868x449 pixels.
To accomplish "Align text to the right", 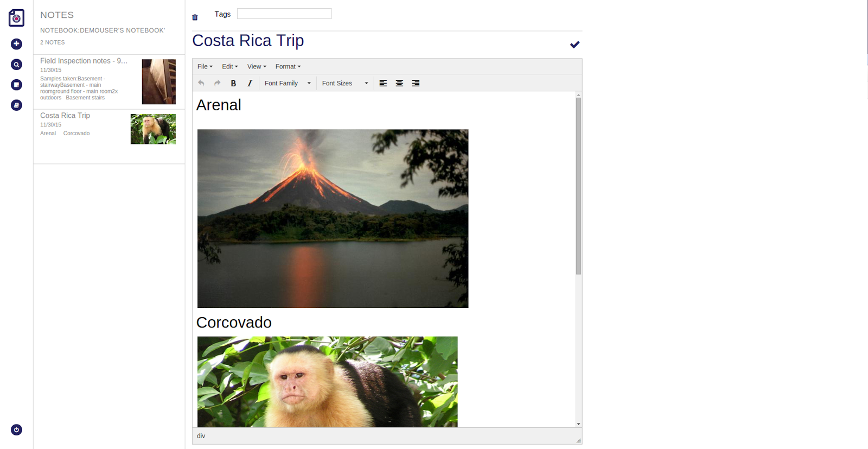I will [416, 83].
